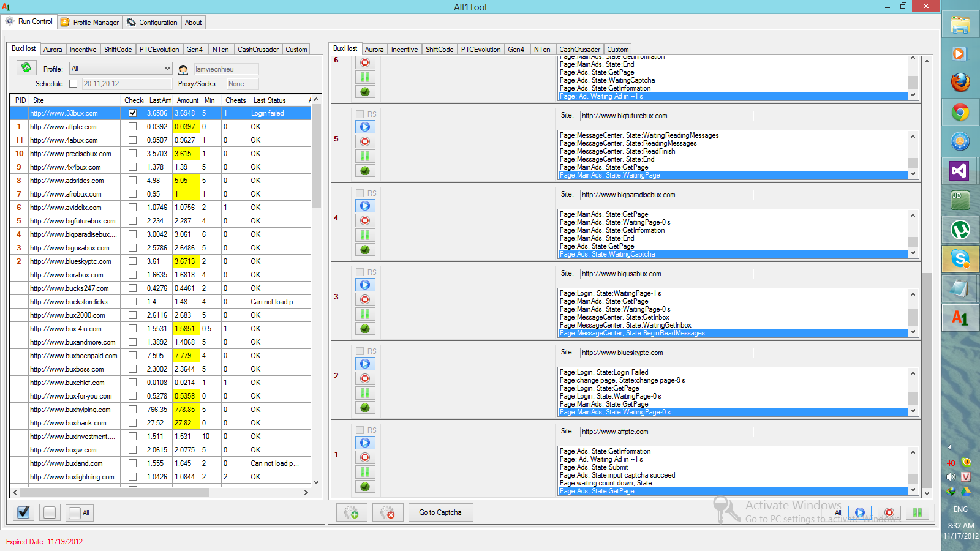Uncheck the 33bux.com site checkbox
980x551 pixels.
click(x=132, y=113)
